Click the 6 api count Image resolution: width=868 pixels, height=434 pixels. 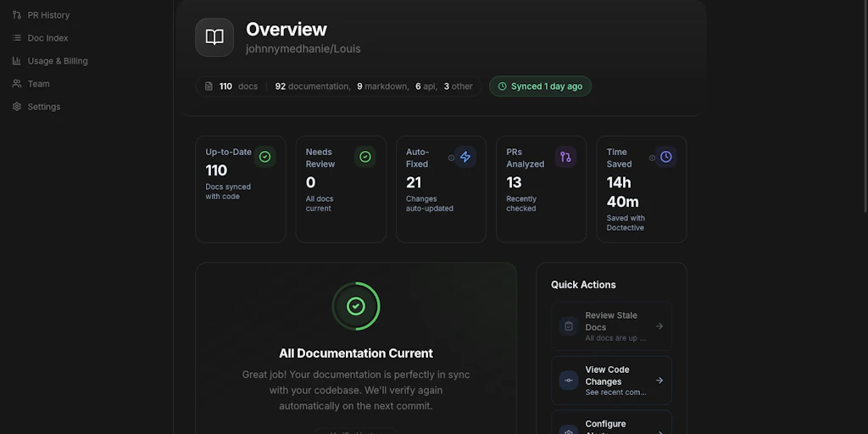coord(426,86)
